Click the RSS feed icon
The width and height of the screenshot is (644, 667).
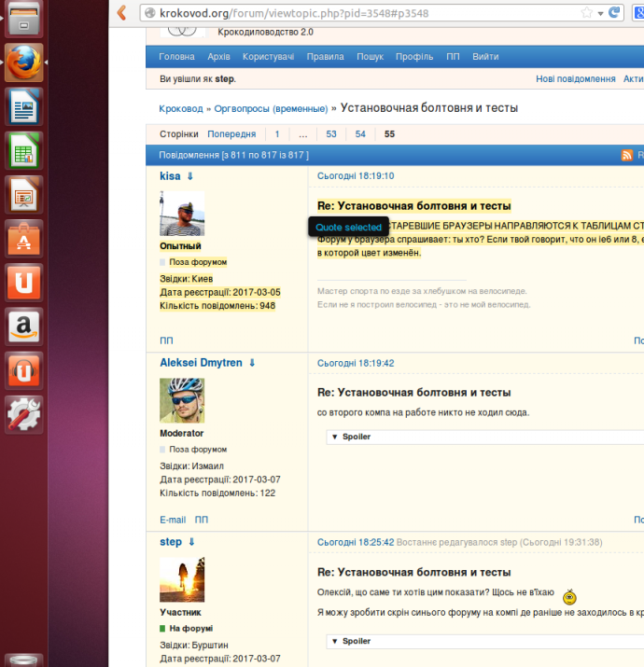[627, 155]
